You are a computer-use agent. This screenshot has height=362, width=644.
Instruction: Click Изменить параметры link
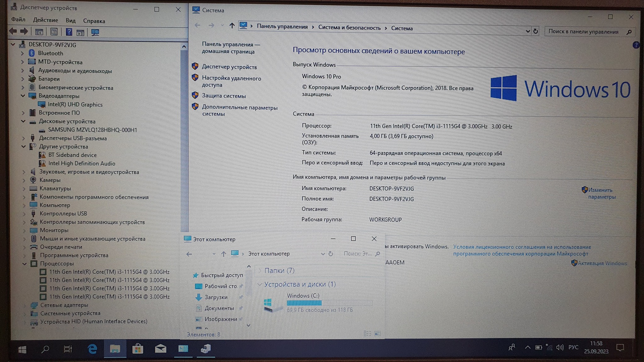coord(602,194)
